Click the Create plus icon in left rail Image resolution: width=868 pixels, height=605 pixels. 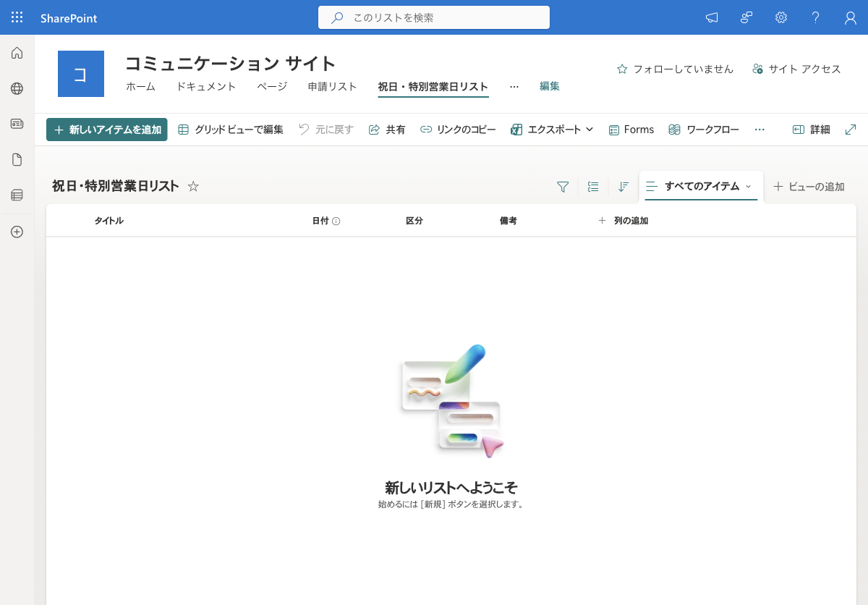(x=17, y=232)
